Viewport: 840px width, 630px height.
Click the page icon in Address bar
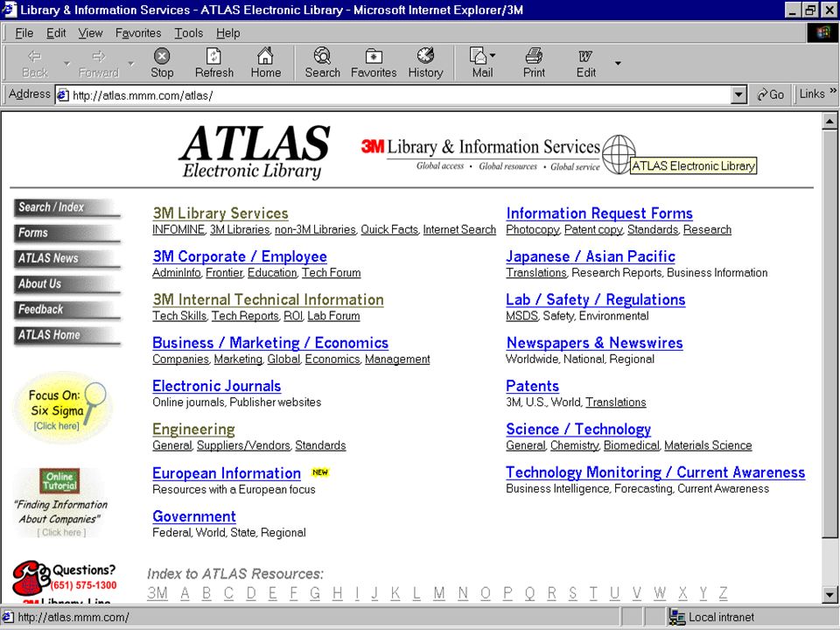63,95
